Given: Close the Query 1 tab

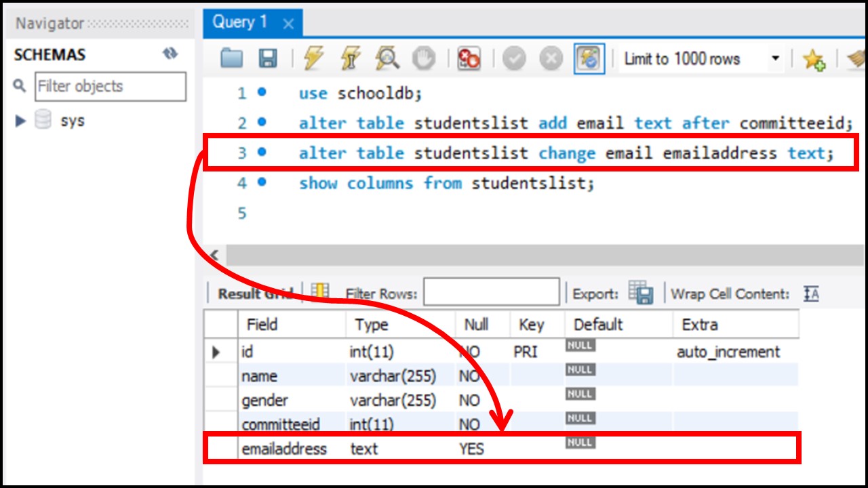Looking at the screenshot, I should 288,24.
